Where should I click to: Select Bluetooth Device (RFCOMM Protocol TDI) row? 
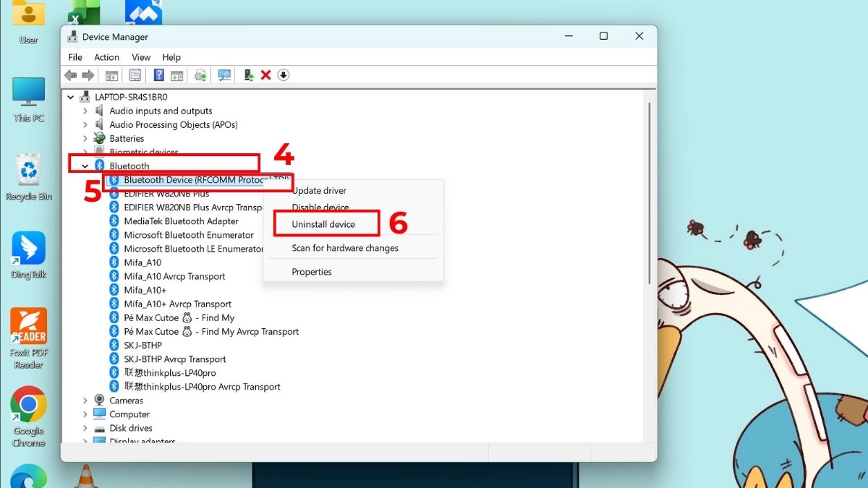(x=198, y=179)
